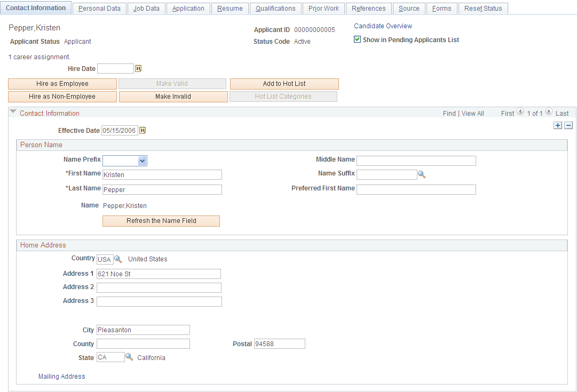
Task: Click the Last Name field
Action: click(x=162, y=189)
